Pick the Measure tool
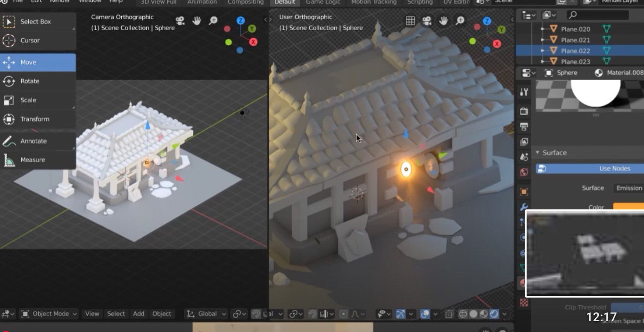 pyautogui.click(x=38, y=160)
